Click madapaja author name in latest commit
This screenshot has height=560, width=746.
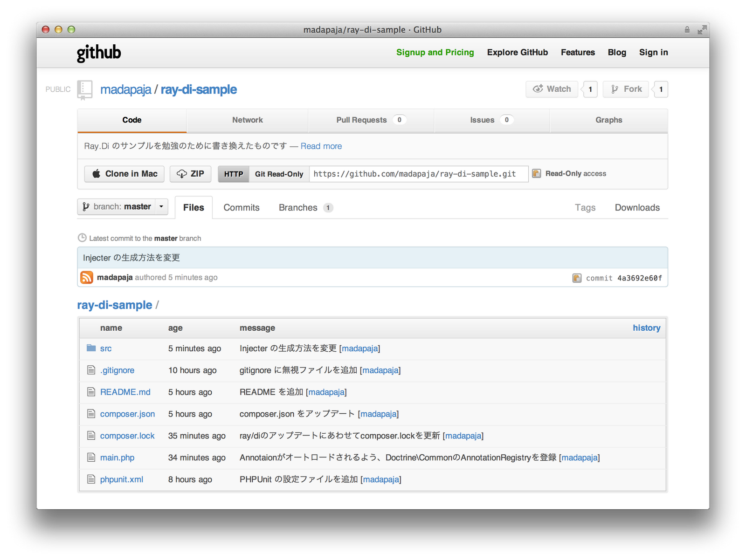pyautogui.click(x=115, y=277)
